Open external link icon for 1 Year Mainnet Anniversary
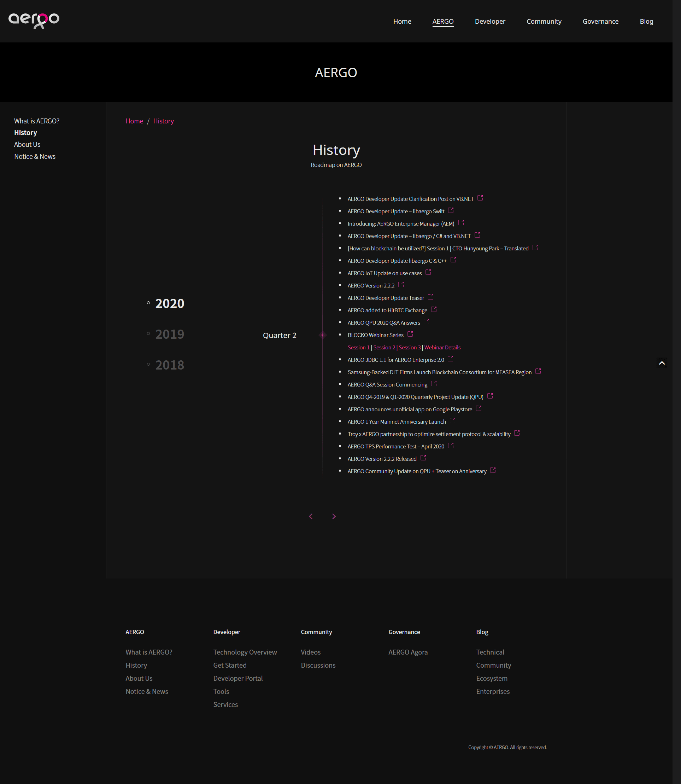The image size is (681, 784). 453,421
